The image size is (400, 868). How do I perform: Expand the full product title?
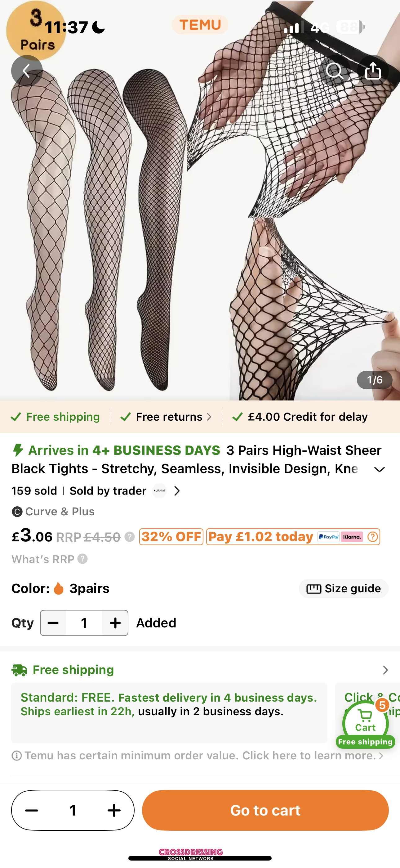click(380, 469)
